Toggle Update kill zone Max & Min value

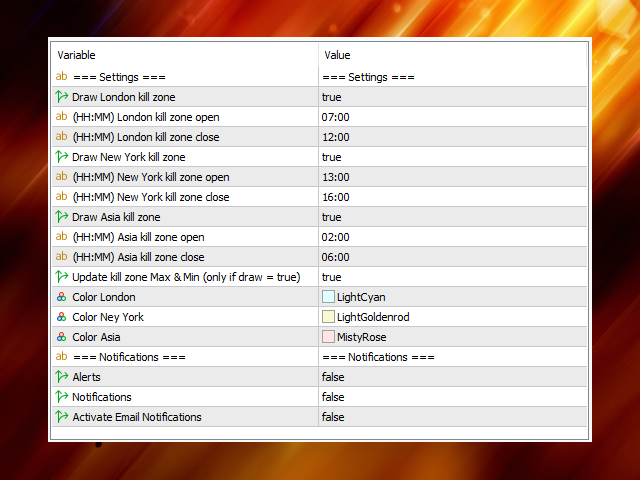(331, 277)
